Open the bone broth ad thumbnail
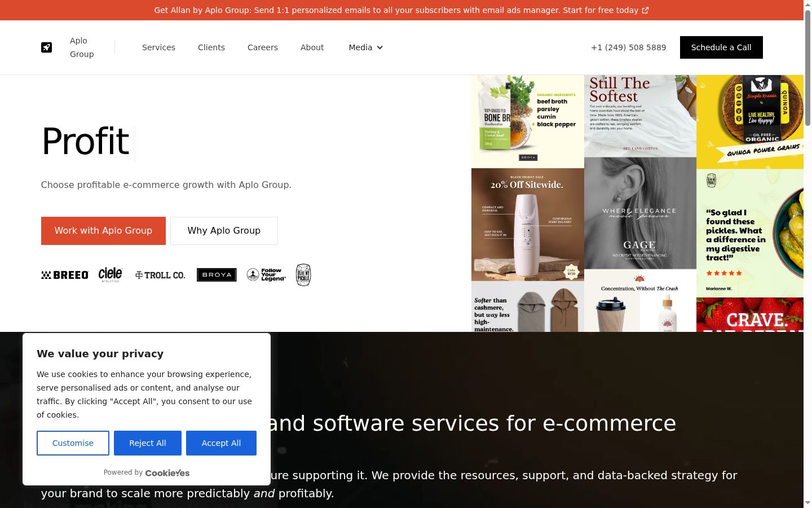 528,121
